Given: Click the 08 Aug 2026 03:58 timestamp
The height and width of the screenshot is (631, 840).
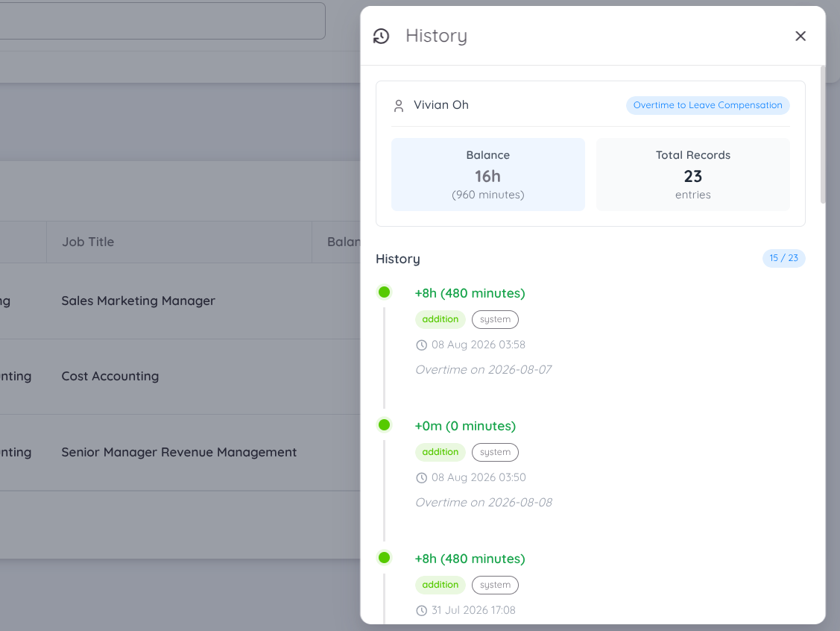Looking at the screenshot, I should [479, 345].
